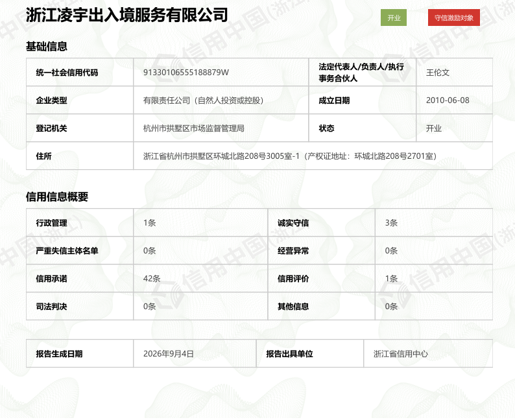515x420 pixels.
Task: Select legal representative name 王伦文
Action: [437, 73]
